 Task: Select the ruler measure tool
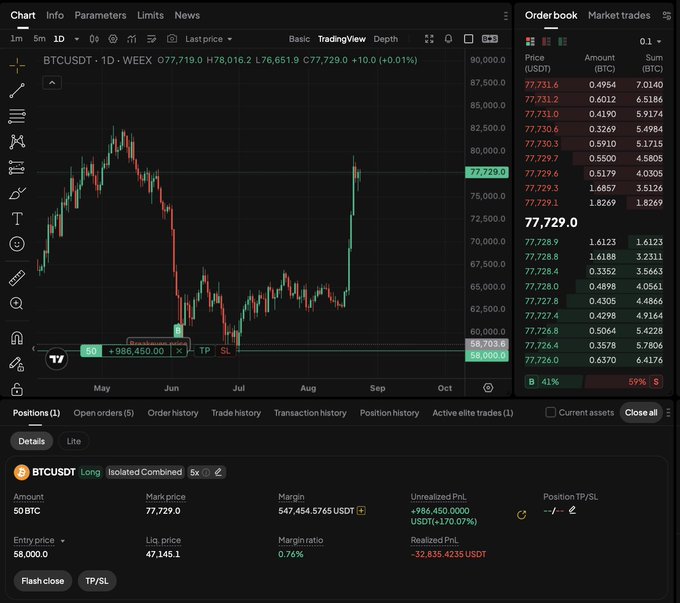pos(17,278)
